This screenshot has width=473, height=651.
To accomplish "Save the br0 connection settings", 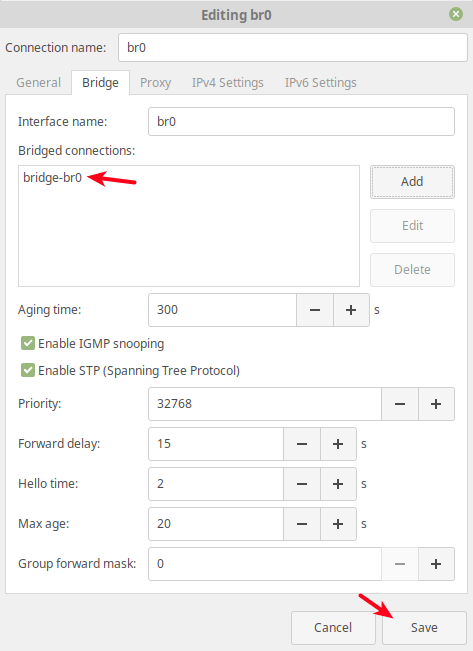I will tap(424, 627).
